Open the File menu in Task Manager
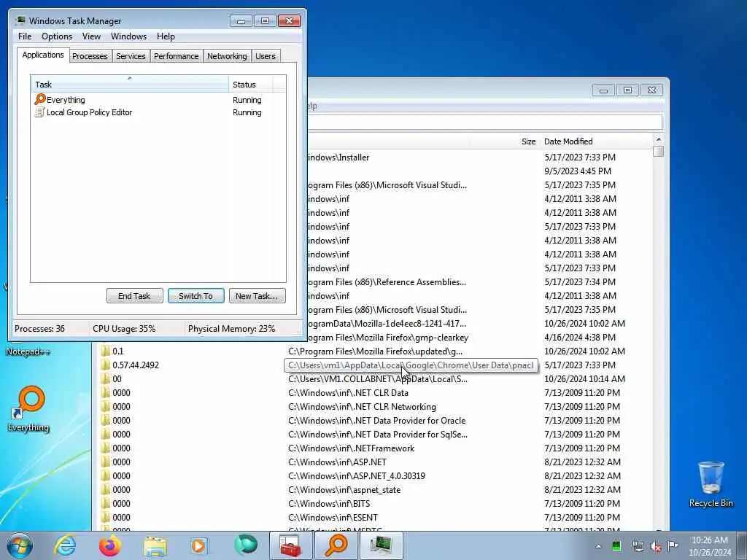 tap(25, 36)
